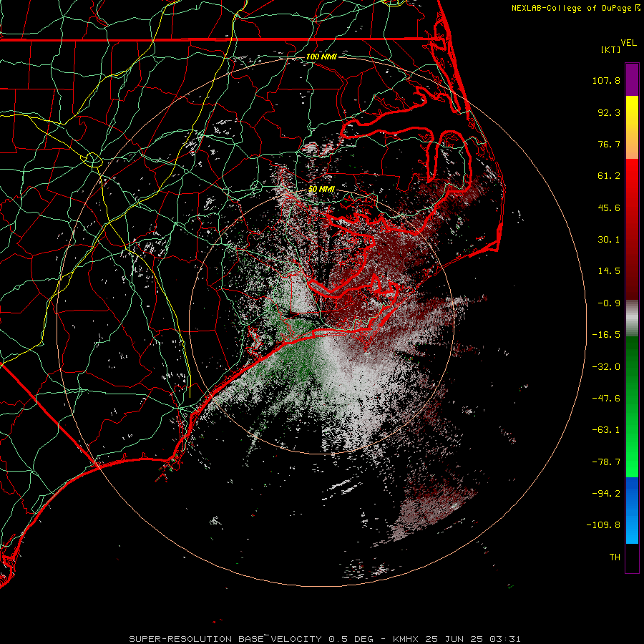This screenshot has height=644, width=644.
Task: Click the 100 NMI range ring label
Action: point(321,57)
